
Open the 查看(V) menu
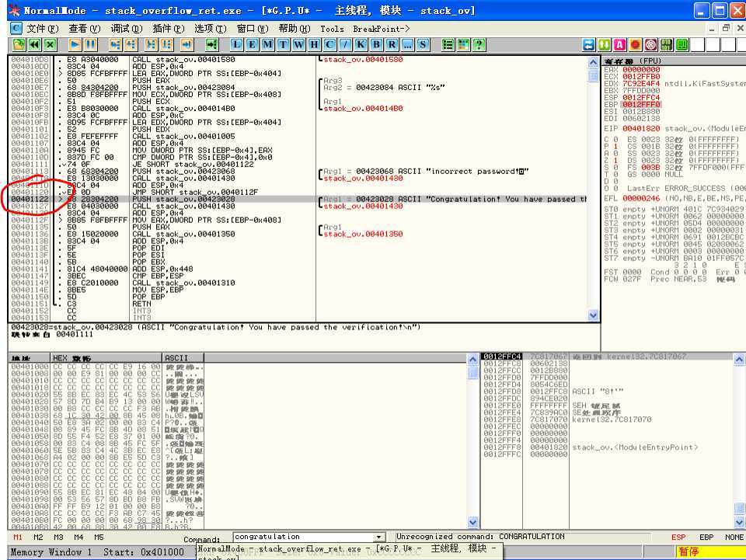click(x=84, y=29)
